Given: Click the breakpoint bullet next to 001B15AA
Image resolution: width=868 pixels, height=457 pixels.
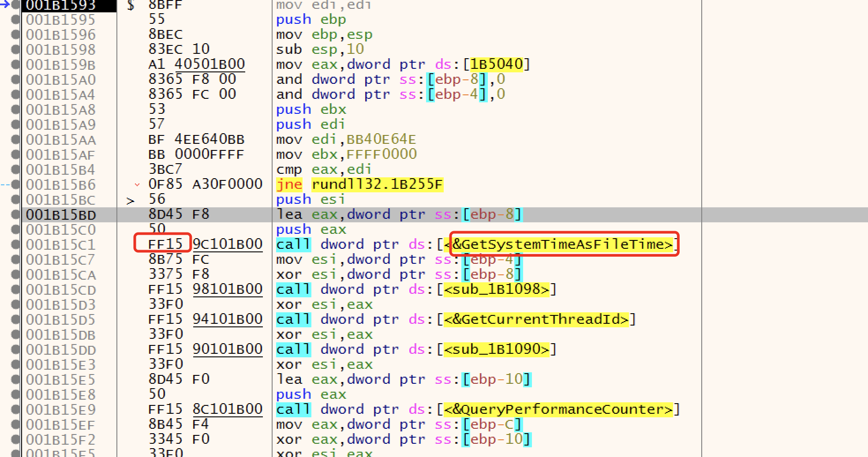Looking at the screenshot, I should point(15,139).
